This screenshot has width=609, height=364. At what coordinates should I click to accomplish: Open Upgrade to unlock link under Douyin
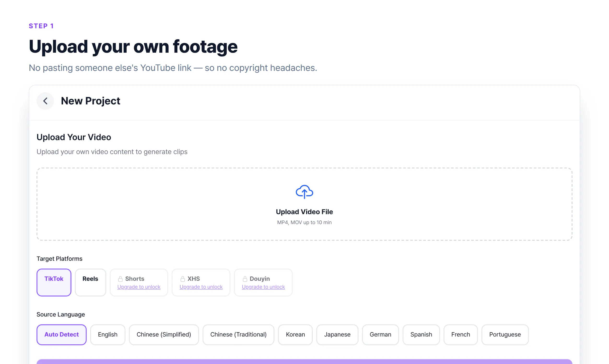click(x=263, y=287)
